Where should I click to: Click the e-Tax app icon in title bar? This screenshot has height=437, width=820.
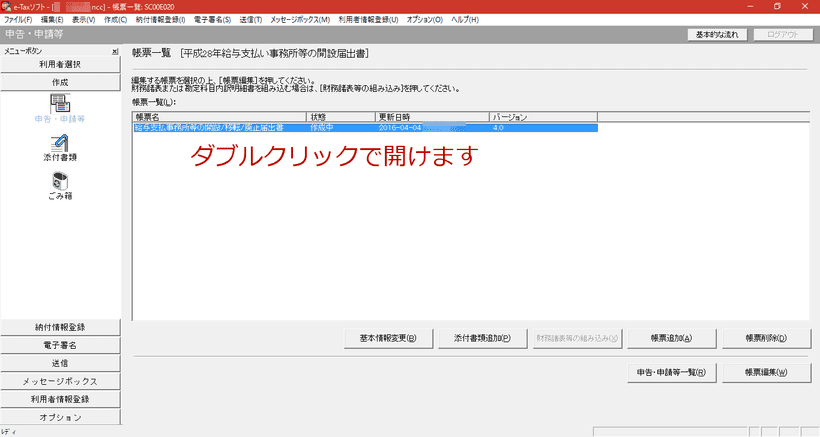tap(6, 7)
